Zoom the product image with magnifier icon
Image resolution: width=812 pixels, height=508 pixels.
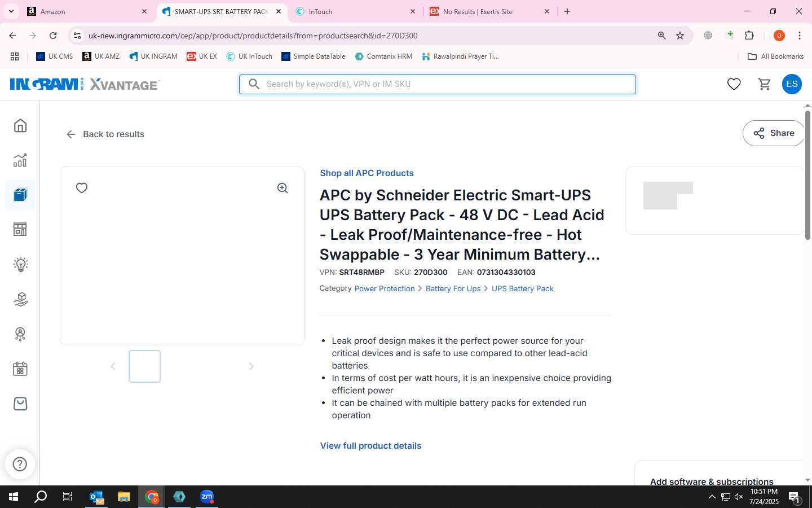(283, 188)
